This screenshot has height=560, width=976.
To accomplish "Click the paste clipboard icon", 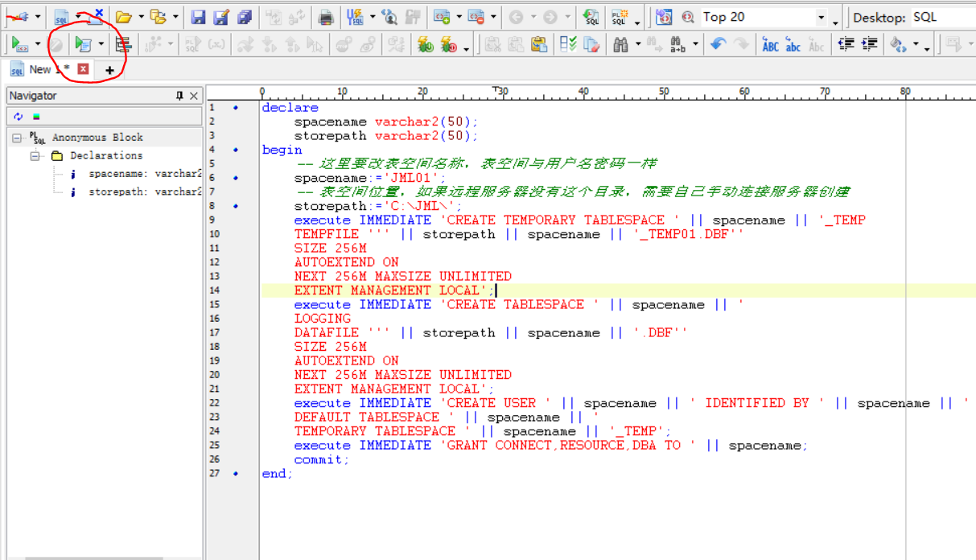I will click(539, 44).
